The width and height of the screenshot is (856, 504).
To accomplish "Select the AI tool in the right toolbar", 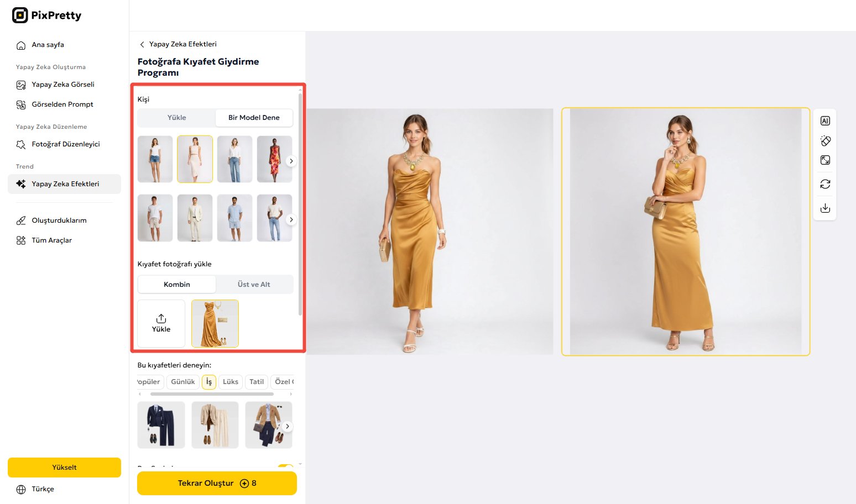I will [x=824, y=120].
